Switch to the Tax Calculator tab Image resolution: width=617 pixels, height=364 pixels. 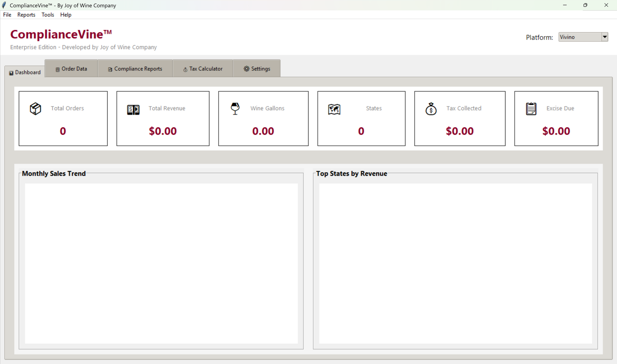[x=203, y=69]
